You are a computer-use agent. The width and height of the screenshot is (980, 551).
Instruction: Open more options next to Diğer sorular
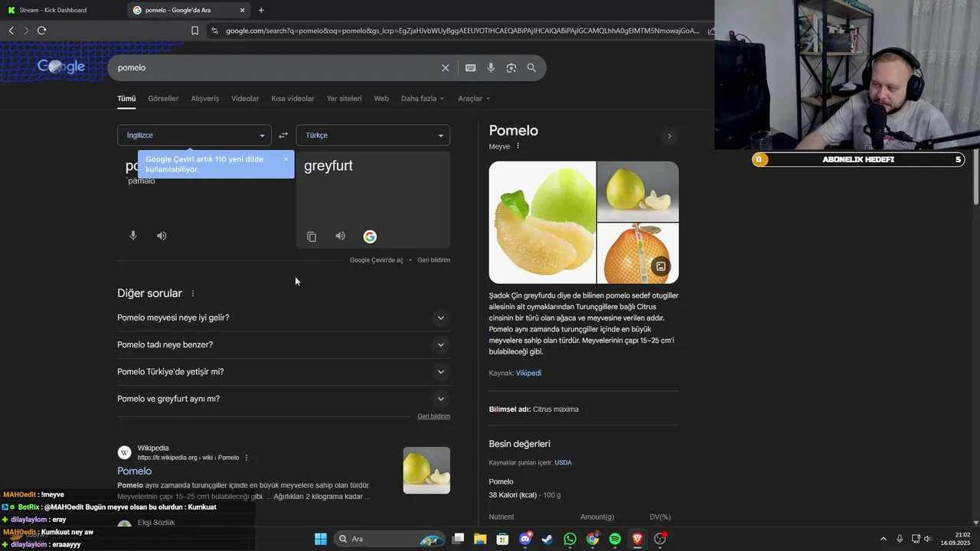(193, 294)
